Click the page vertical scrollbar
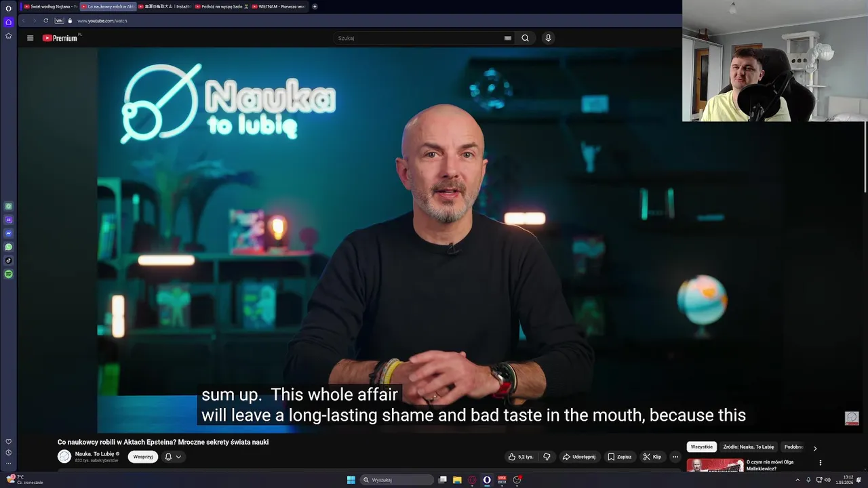 [x=865, y=157]
